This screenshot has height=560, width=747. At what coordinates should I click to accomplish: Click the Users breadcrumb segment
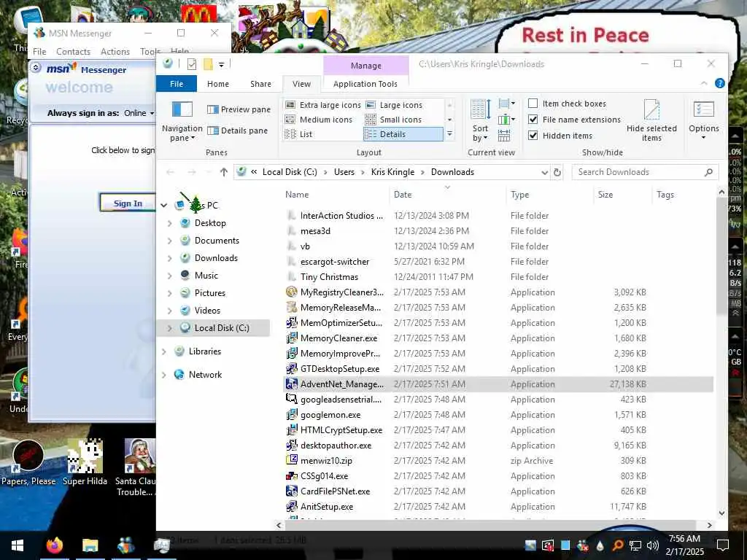pos(344,172)
